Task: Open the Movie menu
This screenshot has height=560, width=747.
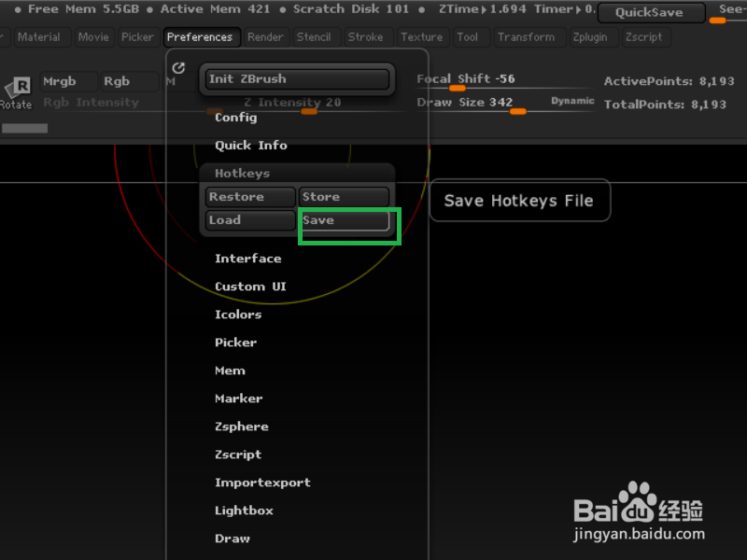Action: (x=93, y=37)
